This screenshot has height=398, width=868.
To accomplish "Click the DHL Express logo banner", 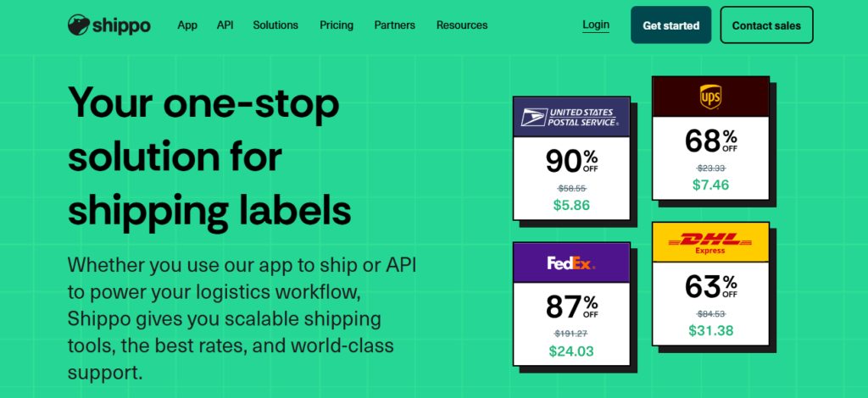I will tap(710, 242).
